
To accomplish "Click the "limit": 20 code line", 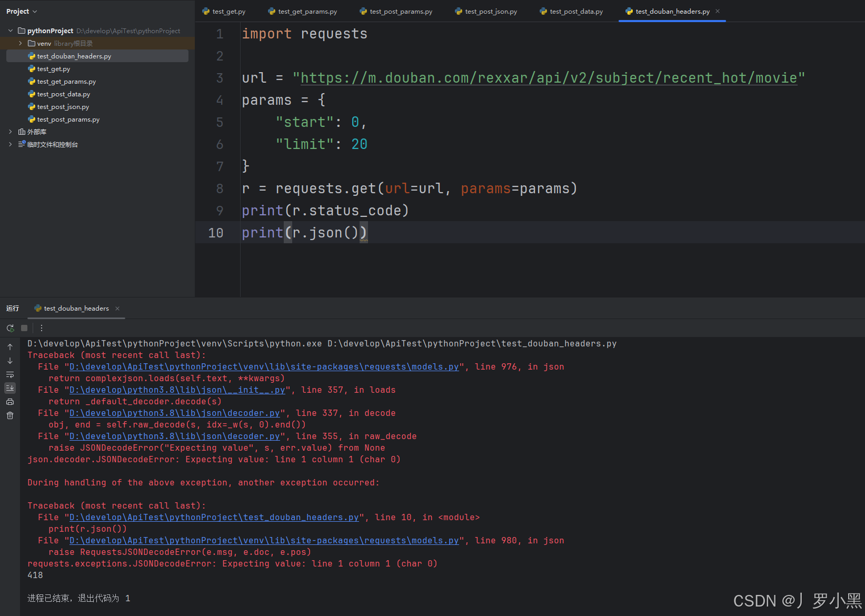I will (x=322, y=144).
